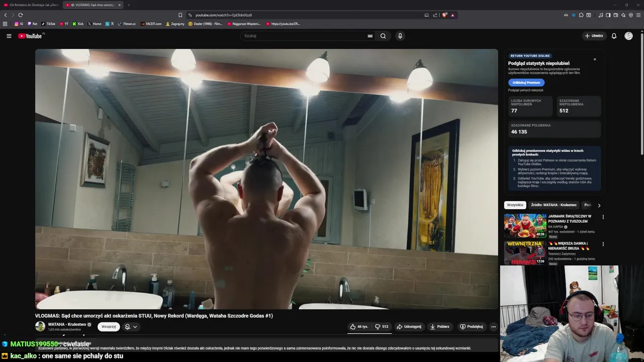Open the on-screen keyboard in the search box

[370, 36]
